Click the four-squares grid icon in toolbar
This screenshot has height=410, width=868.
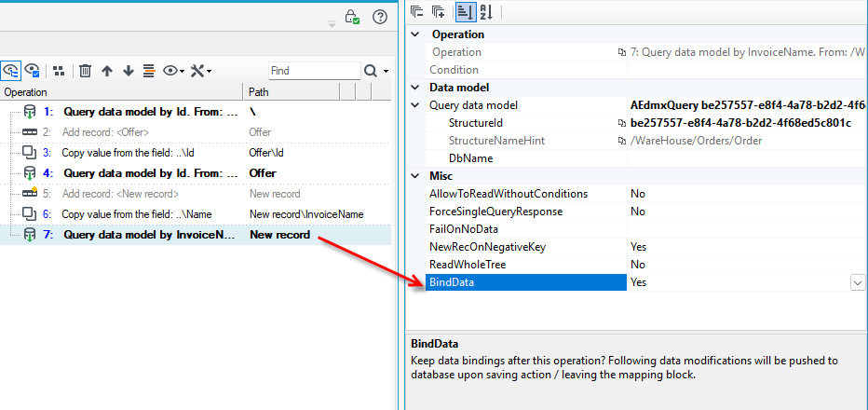point(59,71)
